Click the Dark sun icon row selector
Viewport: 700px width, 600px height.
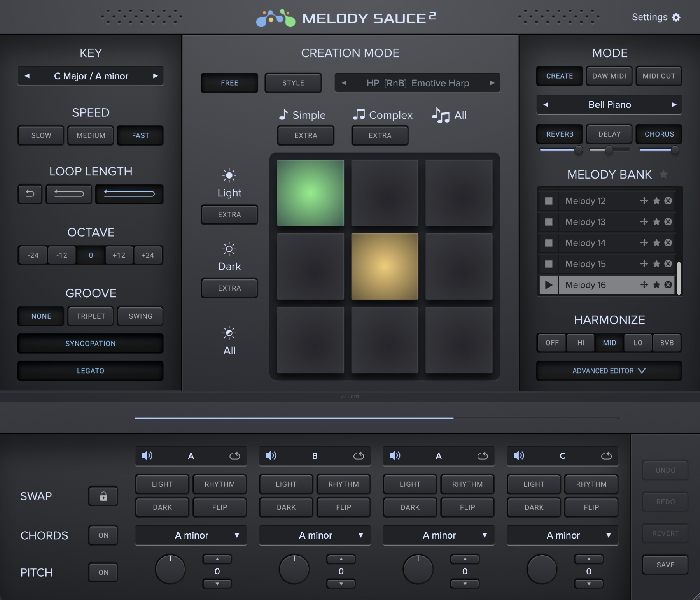(229, 249)
